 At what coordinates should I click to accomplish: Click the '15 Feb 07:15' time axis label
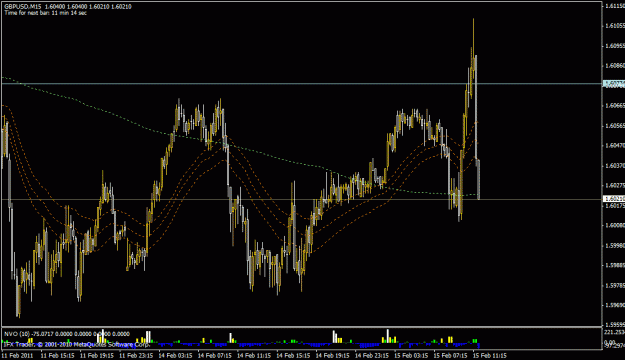coord(450,355)
